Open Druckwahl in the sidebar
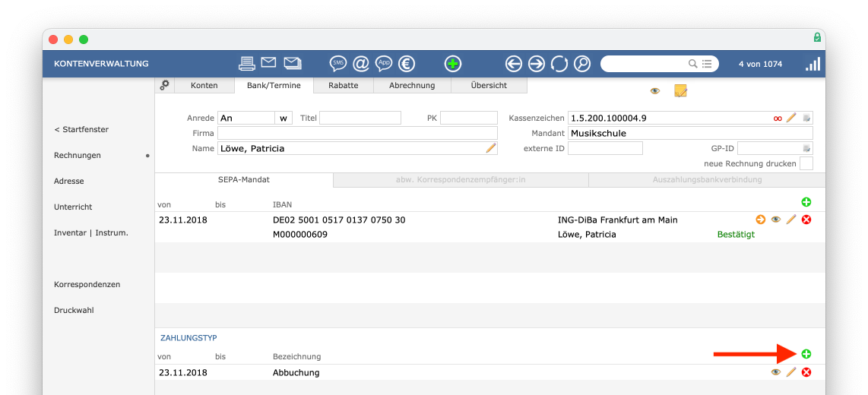 [x=74, y=311]
